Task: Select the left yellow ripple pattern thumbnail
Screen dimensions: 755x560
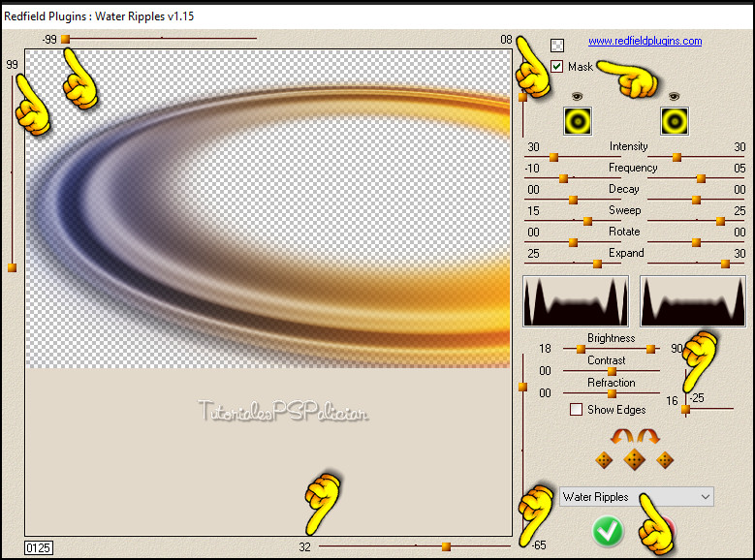Action: [579, 120]
